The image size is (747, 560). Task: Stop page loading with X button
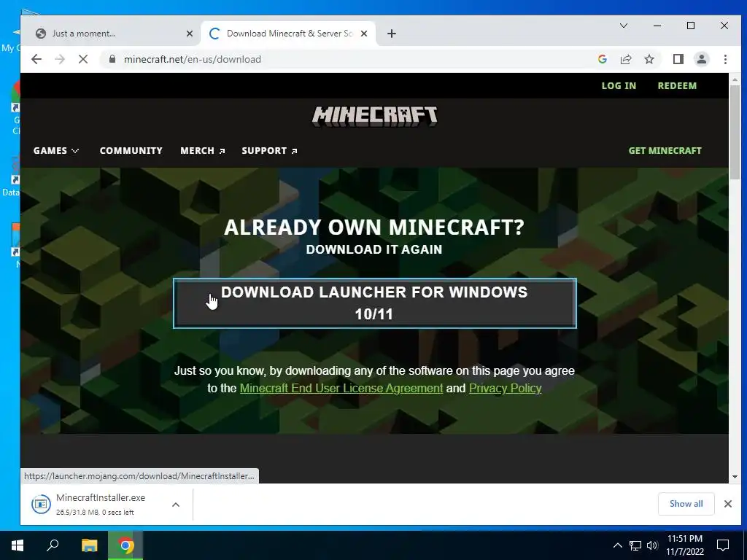coord(83,59)
